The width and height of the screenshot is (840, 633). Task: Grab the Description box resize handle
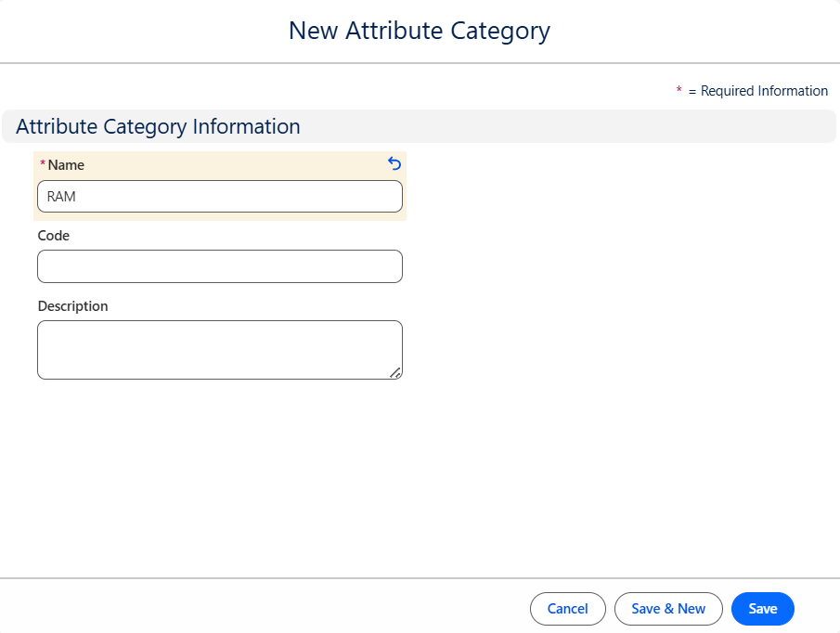[395, 372]
